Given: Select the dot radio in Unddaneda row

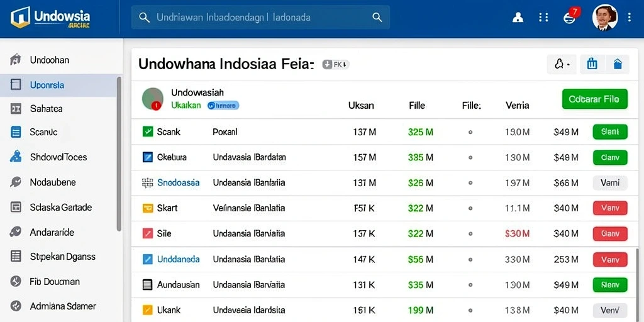Looking at the screenshot, I should (470, 260).
